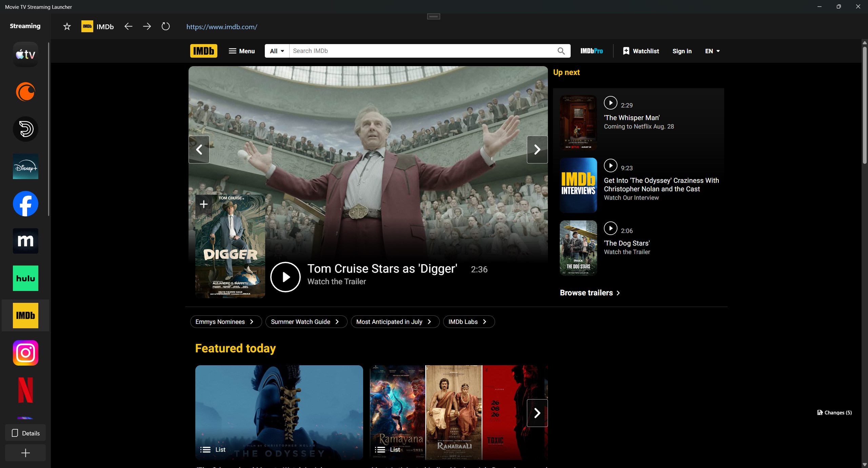Screen dimensions: 868x468
Task: Go to IMDbPro
Action: [x=592, y=51]
